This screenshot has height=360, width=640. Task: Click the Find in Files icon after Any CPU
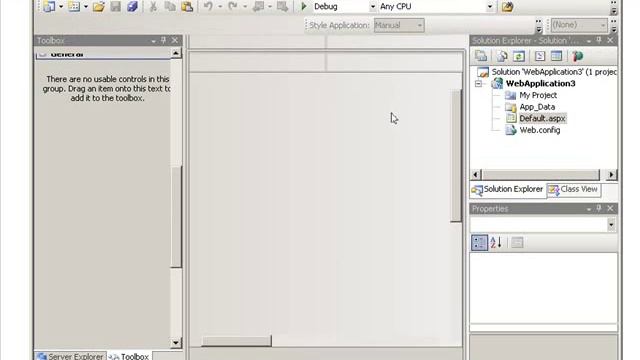pyautogui.click(x=507, y=7)
